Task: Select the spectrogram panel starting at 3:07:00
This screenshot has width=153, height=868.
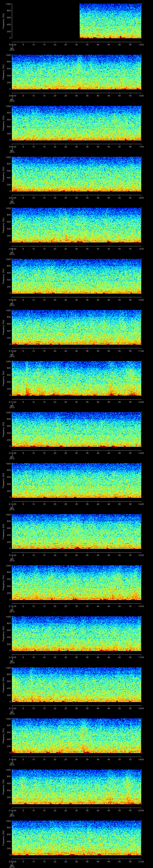Action: tap(77, 174)
